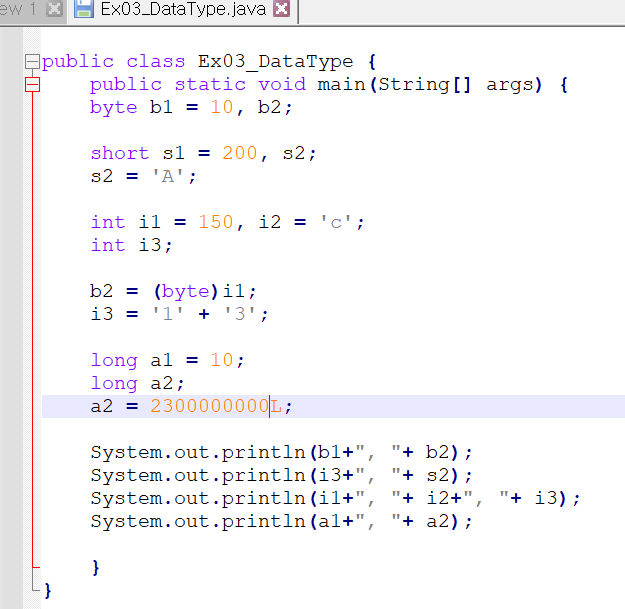Click the println(a1+", "+ a2) statement
The width and height of the screenshot is (625, 609).
pos(281,522)
